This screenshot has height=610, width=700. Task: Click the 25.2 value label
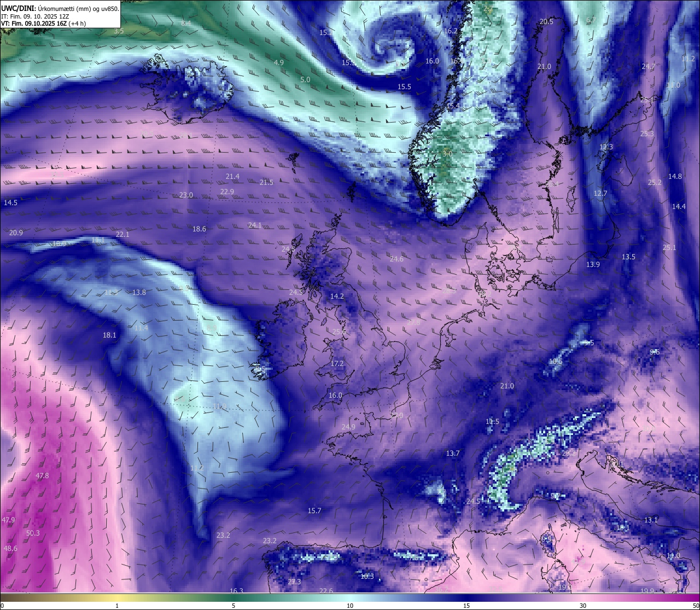click(655, 182)
